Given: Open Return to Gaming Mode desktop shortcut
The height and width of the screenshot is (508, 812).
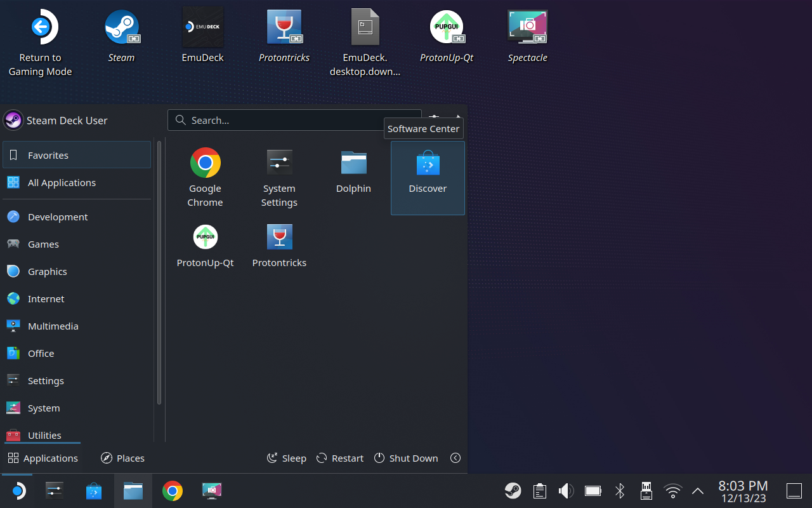Looking at the screenshot, I should 40,43.
